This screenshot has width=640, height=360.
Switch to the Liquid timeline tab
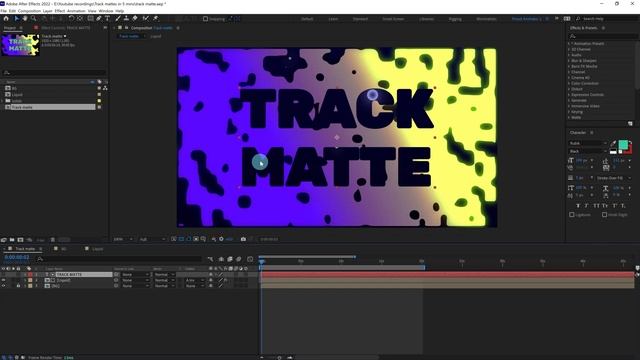(97, 249)
